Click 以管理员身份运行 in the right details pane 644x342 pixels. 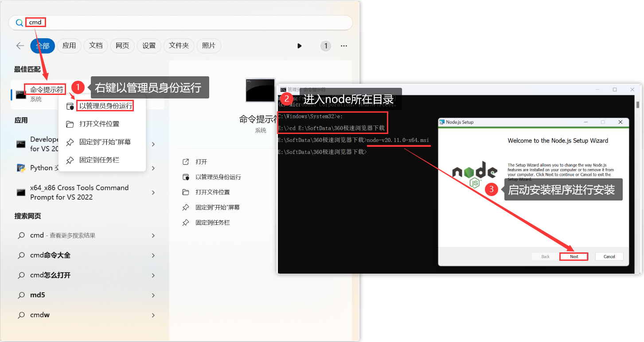218,177
